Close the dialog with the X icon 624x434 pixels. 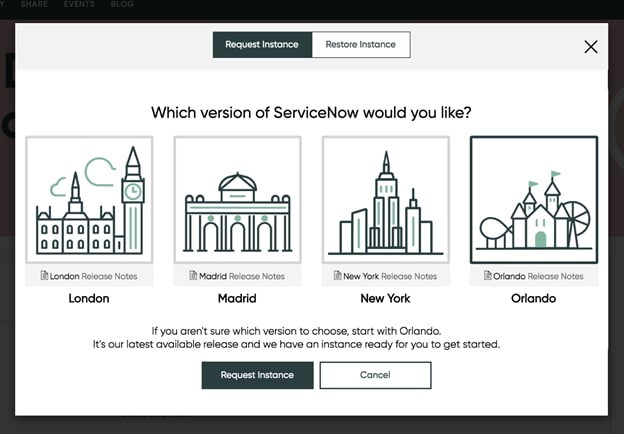591,47
